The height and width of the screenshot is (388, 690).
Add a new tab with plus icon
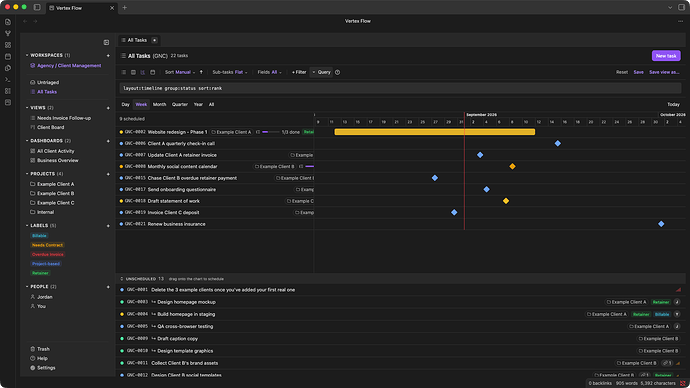point(125,7)
